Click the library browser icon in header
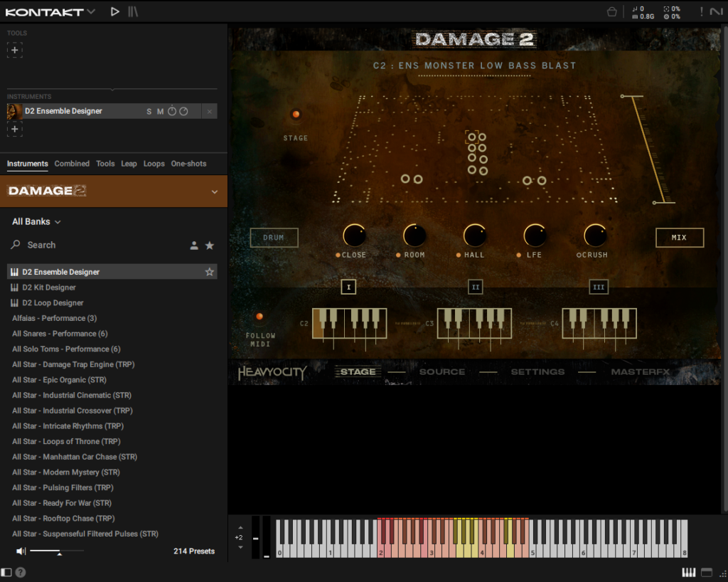Image resolution: width=728 pixels, height=582 pixels. point(134,11)
